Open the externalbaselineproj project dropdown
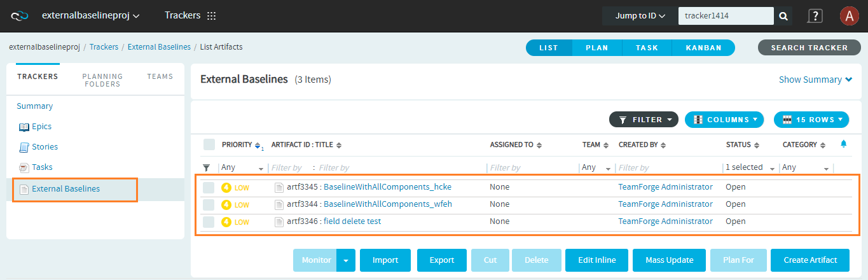 [x=91, y=15]
